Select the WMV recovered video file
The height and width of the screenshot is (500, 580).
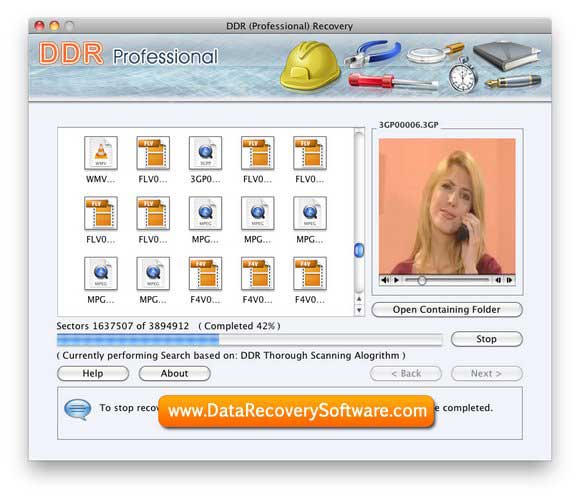pos(101,153)
